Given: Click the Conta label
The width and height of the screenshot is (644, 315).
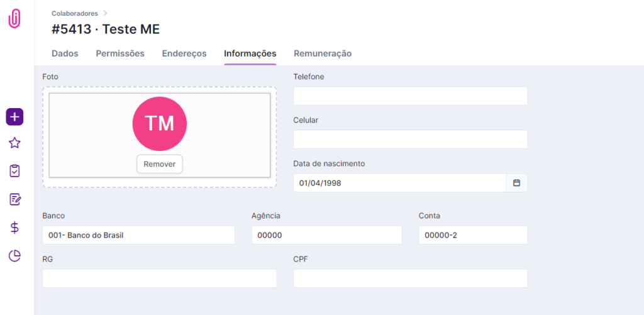Looking at the screenshot, I should [430, 216].
